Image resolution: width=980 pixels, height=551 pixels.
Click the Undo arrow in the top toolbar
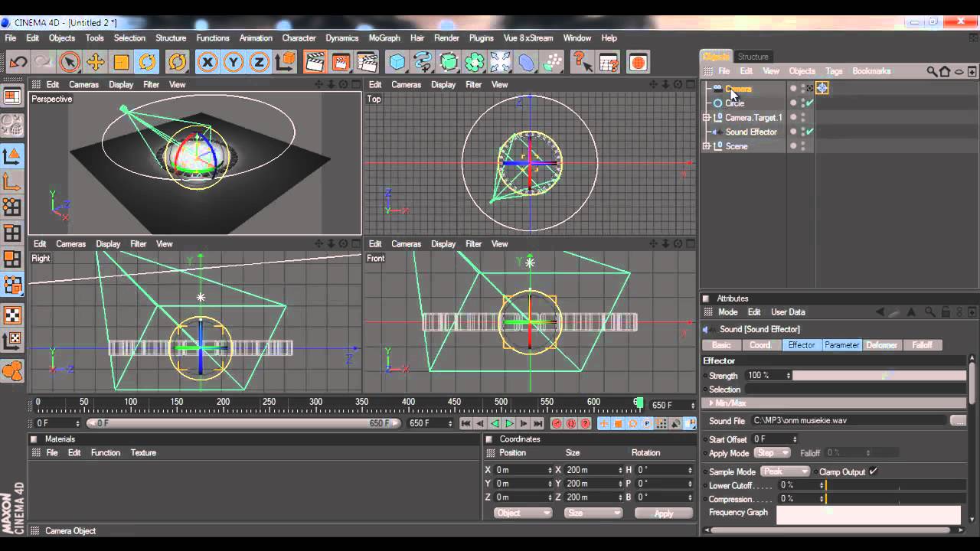(x=18, y=62)
